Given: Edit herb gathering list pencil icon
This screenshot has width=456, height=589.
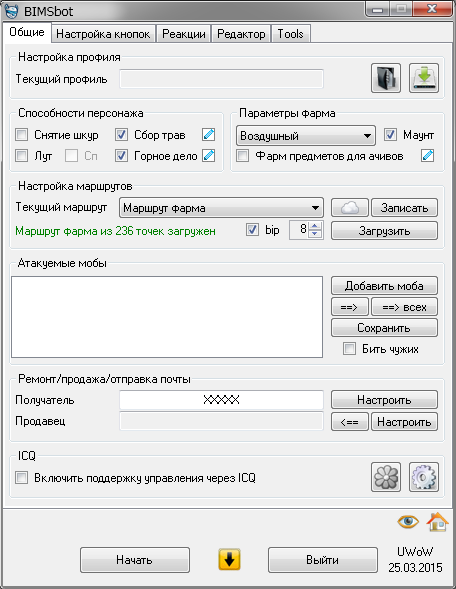Looking at the screenshot, I should coord(208,134).
